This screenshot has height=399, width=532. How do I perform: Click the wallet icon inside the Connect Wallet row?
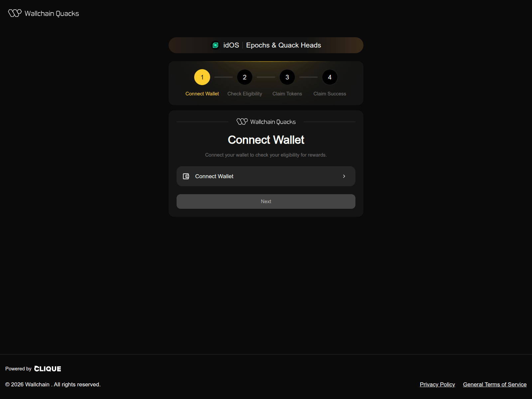tap(186, 176)
